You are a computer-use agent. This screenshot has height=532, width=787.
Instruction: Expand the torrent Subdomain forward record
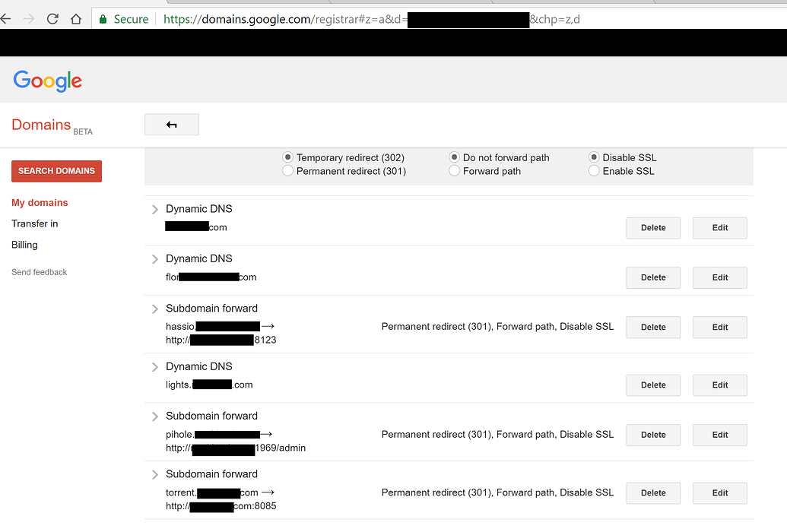[155, 475]
